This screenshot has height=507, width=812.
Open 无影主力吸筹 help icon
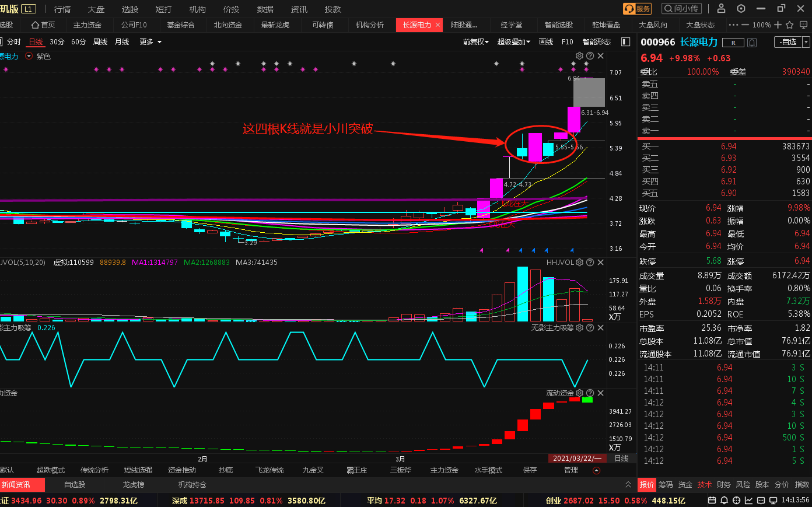pyautogui.click(x=590, y=328)
